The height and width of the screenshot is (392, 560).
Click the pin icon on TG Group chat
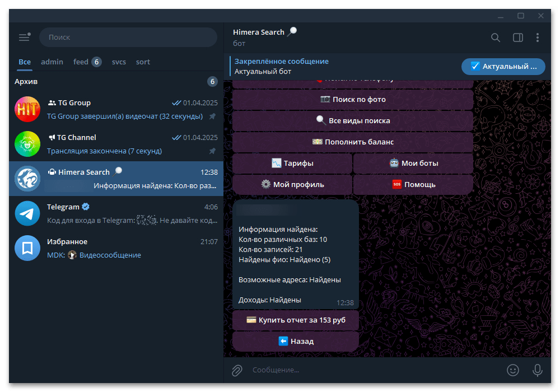(x=212, y=116)
